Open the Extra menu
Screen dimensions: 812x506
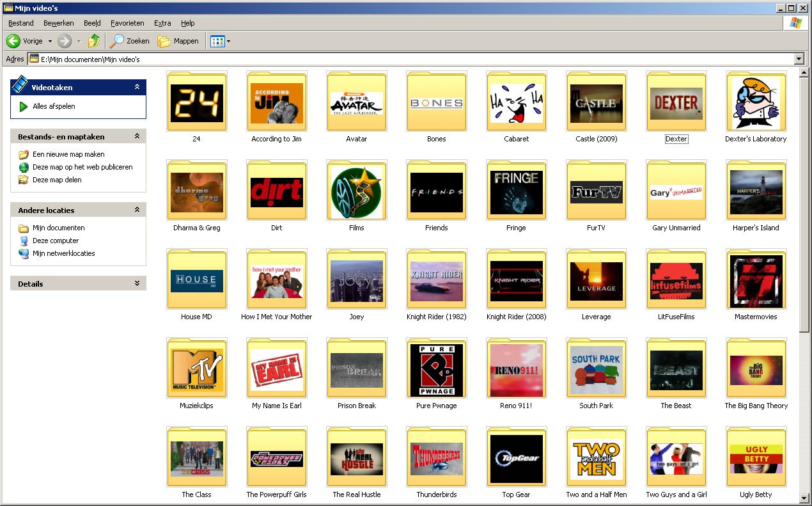(x=162, y=23)
